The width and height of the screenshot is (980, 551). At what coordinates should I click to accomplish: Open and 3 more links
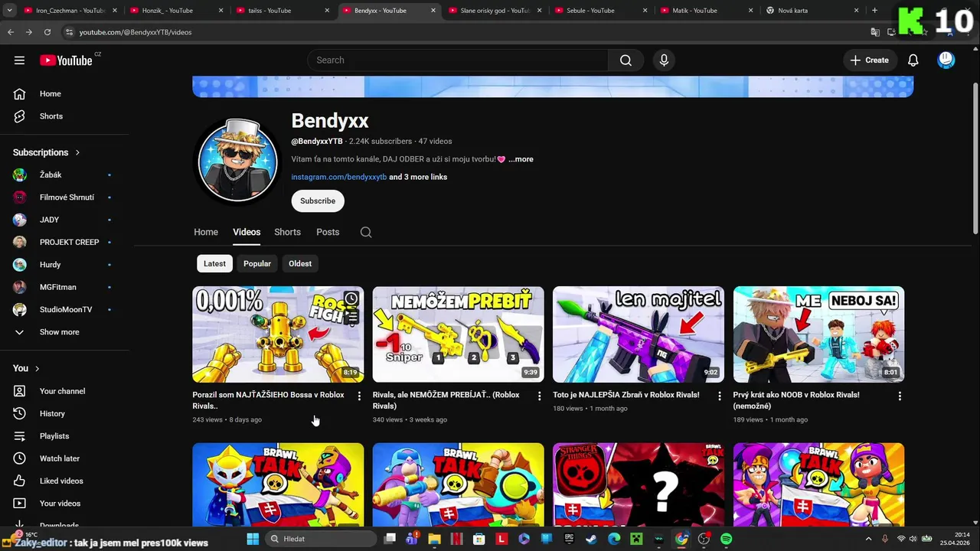pyautogui.click(x=418, y=177)
